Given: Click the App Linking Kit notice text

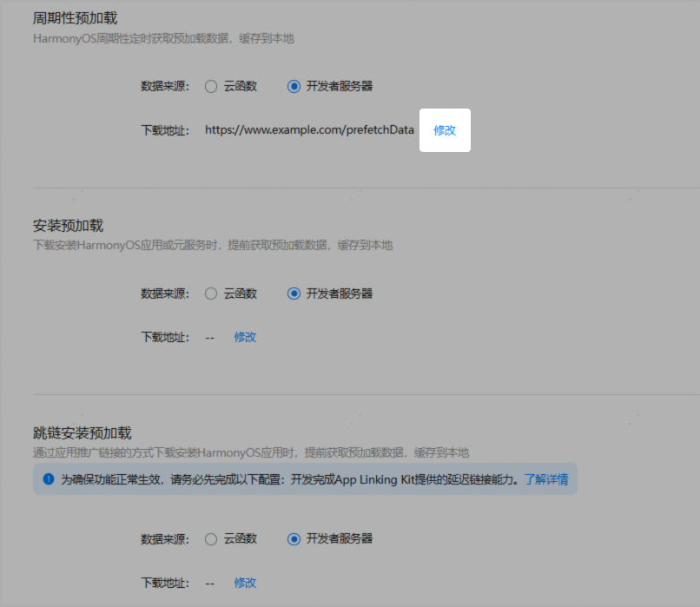Looking at the screenshot, I should (290, 478).
